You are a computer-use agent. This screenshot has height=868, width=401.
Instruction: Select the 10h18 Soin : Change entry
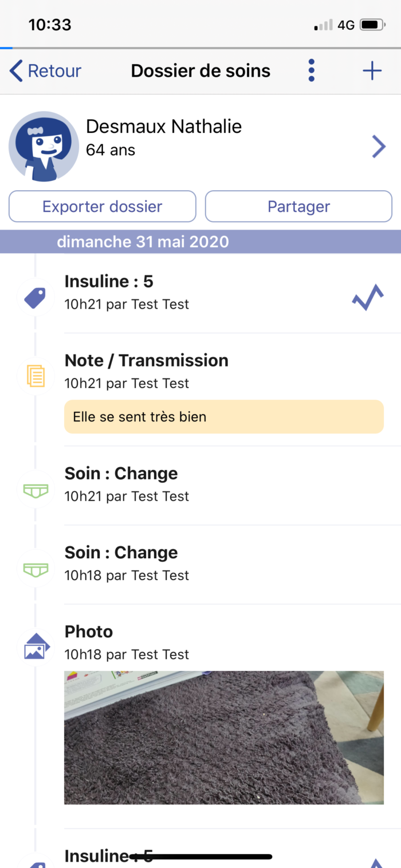tap(224, 565)
